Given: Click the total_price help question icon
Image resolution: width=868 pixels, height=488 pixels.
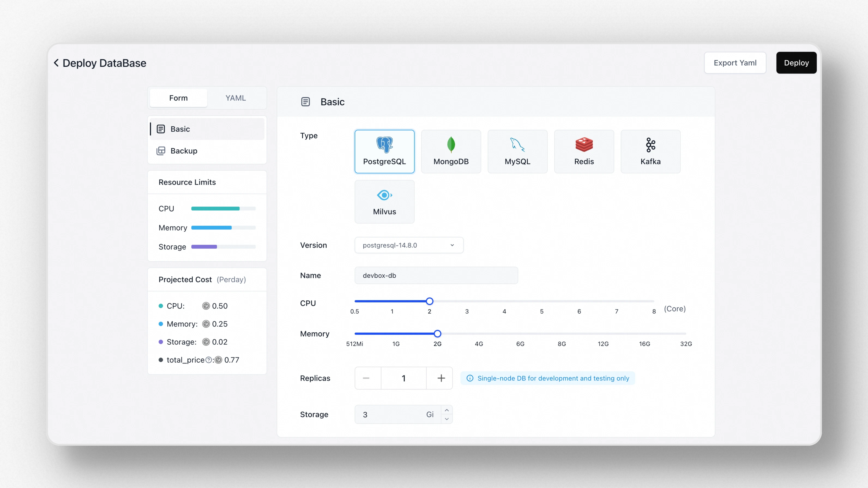Looking at the screenshot, I should (209, 360).
